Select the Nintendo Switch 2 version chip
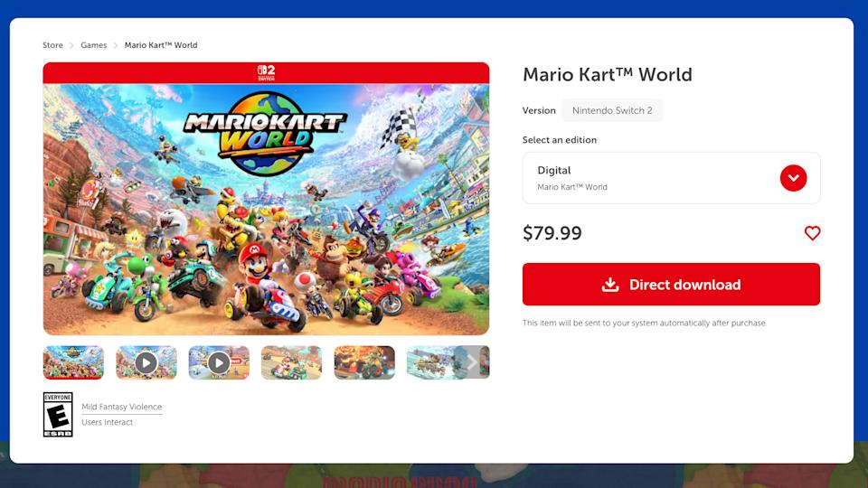The image size is (868, 488). [x=612, y=110]
